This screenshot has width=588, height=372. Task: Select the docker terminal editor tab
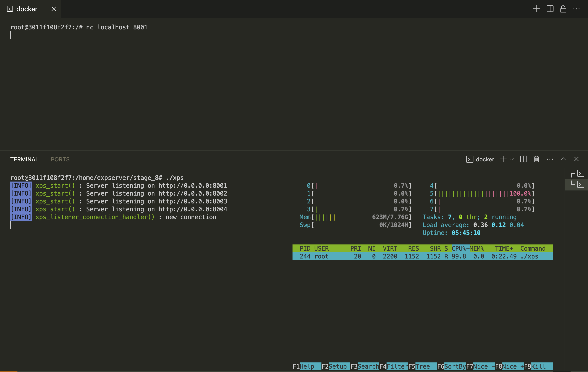click(30, 9)
